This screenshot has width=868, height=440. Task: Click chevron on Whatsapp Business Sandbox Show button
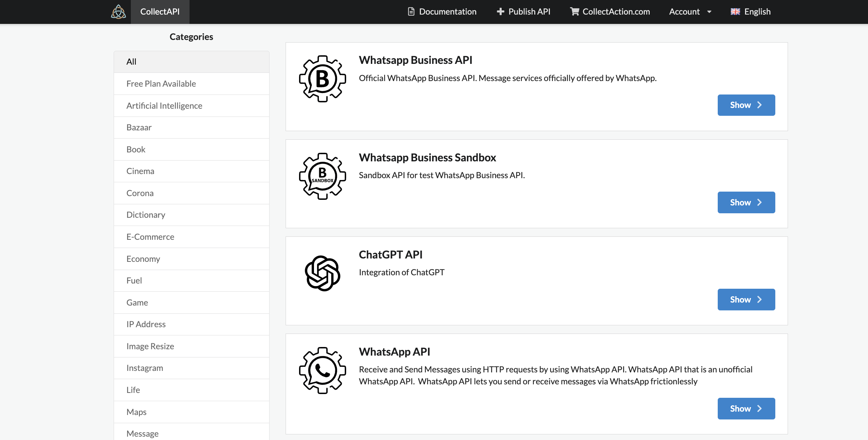point(759,202)
